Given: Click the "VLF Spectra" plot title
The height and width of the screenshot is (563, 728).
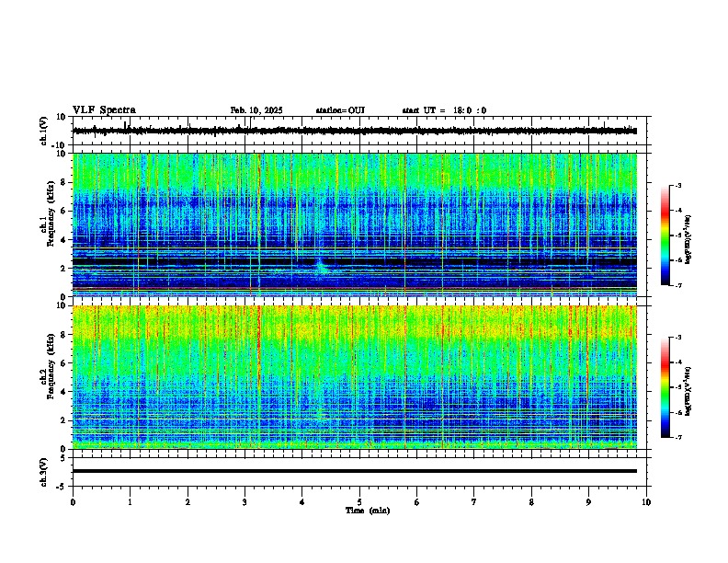Looking at the screenshot, I should pyautogui.click(x=104, y=110).
